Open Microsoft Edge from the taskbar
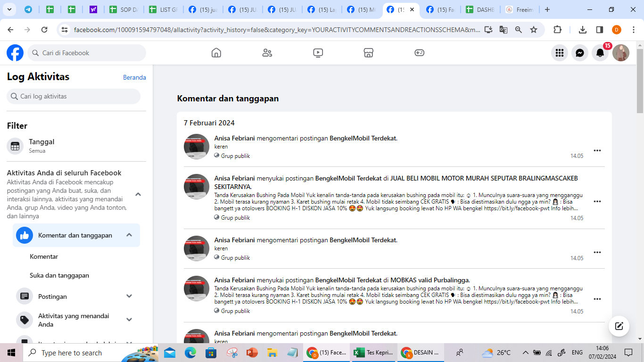Viewport: 644px width, 362px height. [190, 353]
